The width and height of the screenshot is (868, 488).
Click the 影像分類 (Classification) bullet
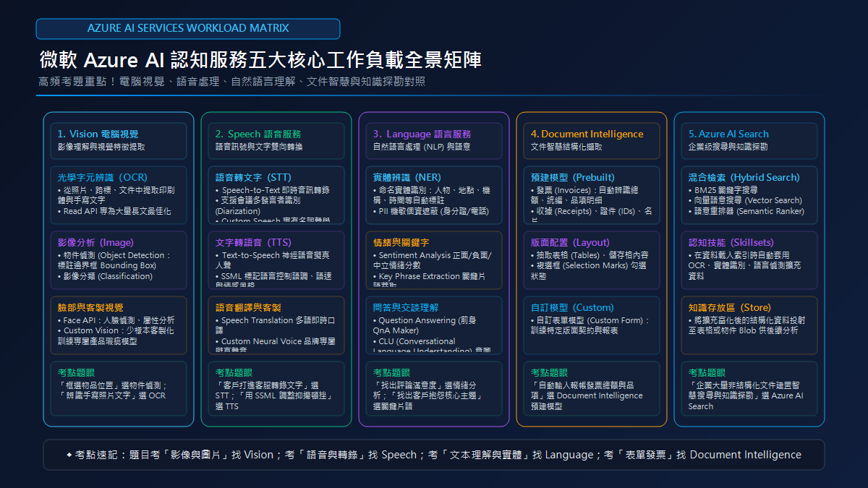[104, 277]
